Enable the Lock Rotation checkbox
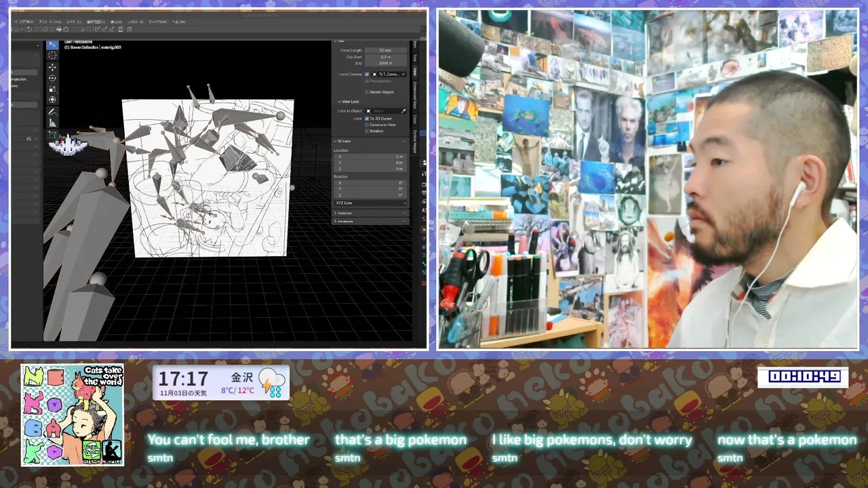Image resolution: width=868 pixels, height=488 pixels. [367, 131]
